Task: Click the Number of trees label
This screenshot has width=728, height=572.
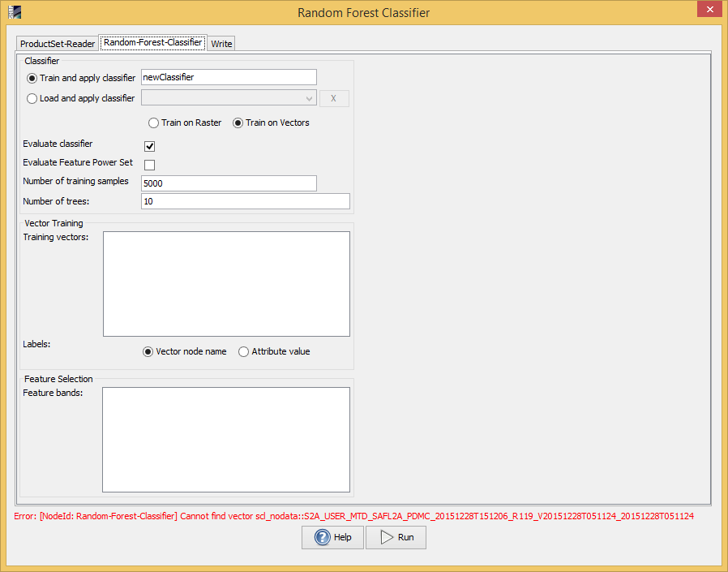Action: click(56, 201)
